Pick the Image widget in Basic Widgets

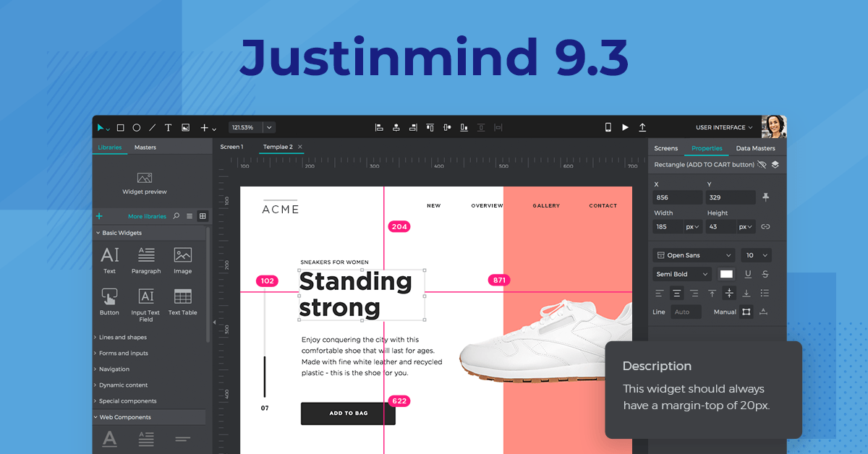click(x=182, y=260)
